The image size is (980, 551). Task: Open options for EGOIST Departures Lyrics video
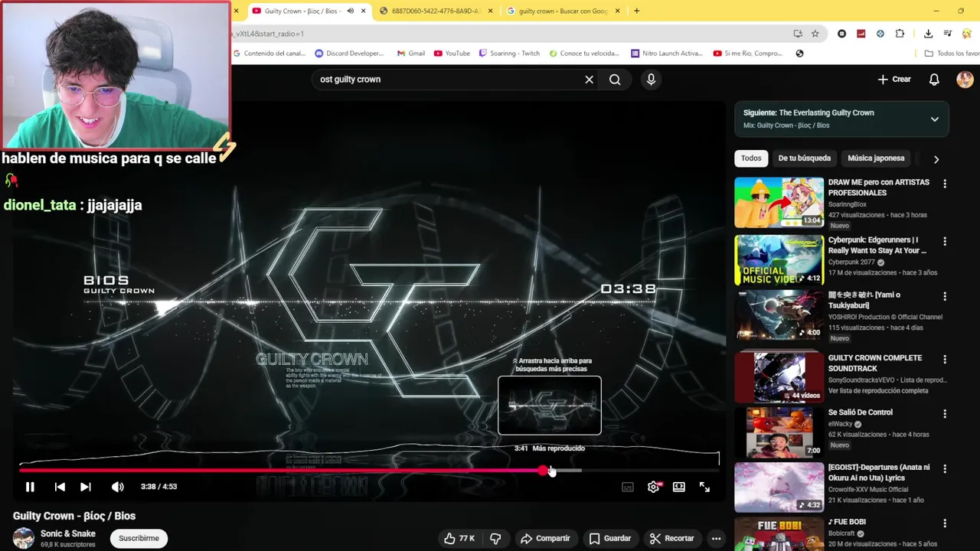pos(945,468)
